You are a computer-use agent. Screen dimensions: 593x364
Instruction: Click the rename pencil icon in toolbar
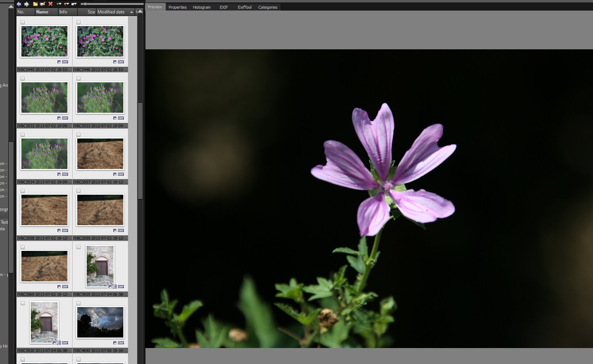click(43, 4)
